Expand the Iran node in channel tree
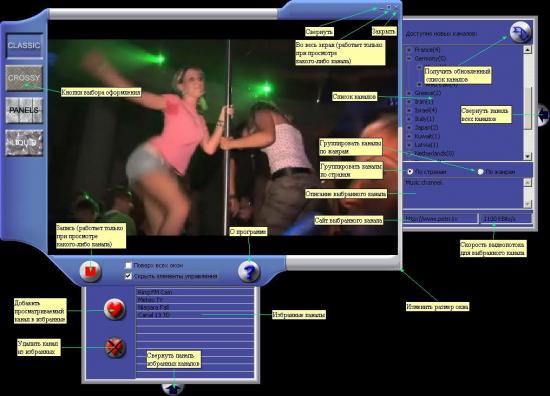This screenshot has width=550, height=396. [x=409, y=102]
